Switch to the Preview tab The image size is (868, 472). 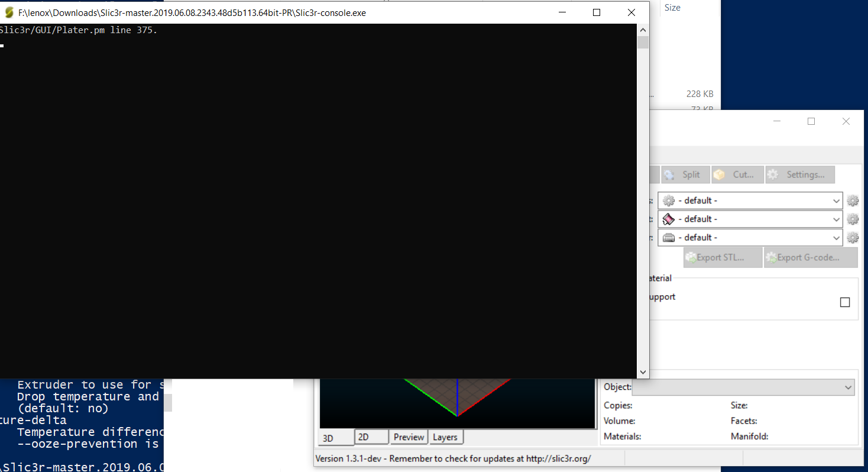(409, 437)
